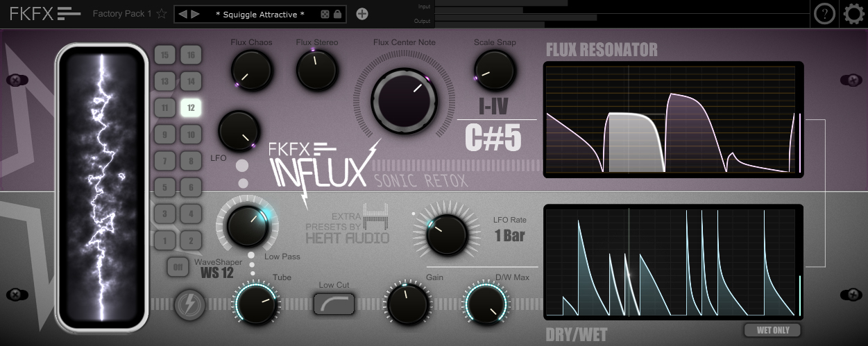Viewport: 868px width, 346px height.
Task: Mark Factory Pack 1 as favorite star
Action: 162,13
